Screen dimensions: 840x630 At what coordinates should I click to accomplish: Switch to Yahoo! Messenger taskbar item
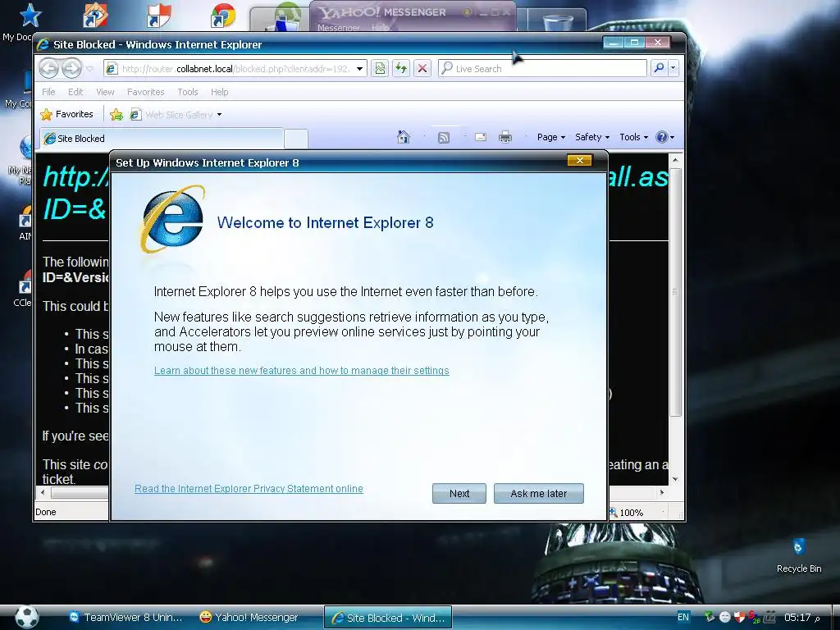point(249,617)
